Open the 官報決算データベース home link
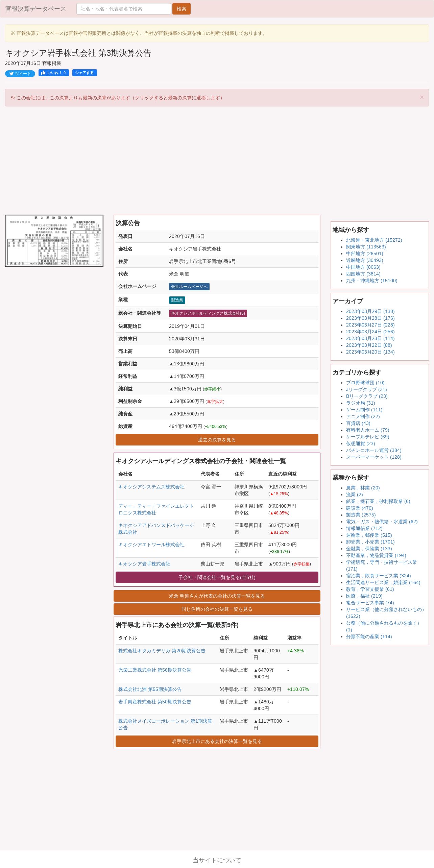Viewport: 434px width, 868px height. coord(35,9)
